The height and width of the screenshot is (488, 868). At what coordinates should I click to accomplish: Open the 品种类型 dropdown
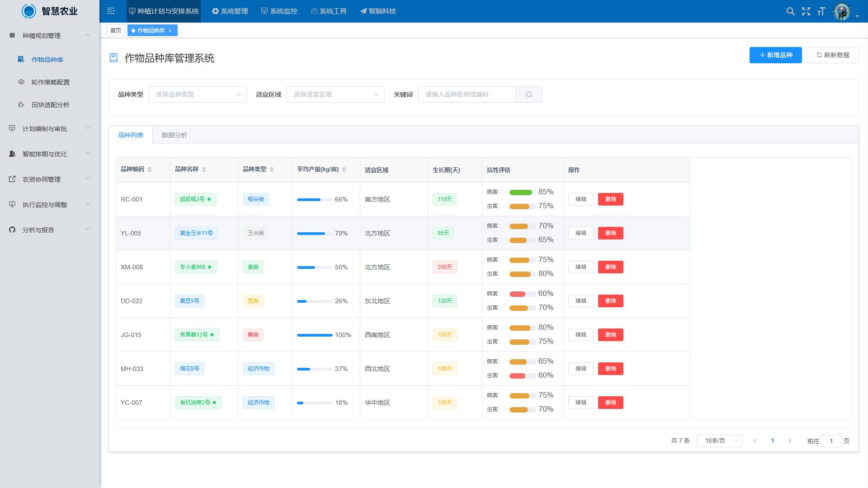click(x=198, y=94)
